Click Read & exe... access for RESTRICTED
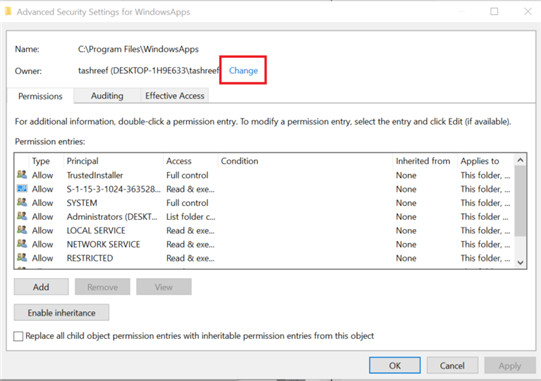This screenshot has height=381, width=541. [190, 258]
